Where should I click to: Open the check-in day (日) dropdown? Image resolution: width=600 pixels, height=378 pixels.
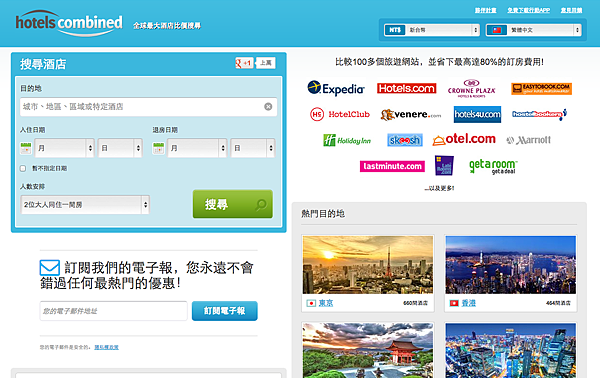120,148
